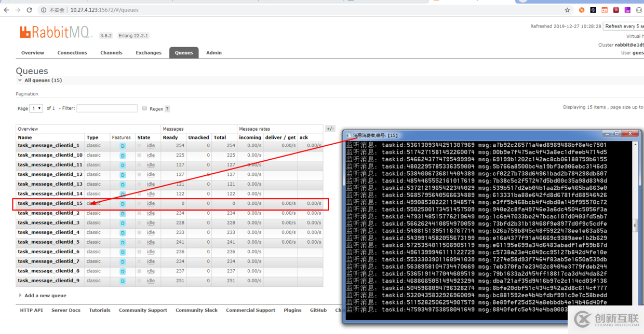The image size is (644, 334).
Task: Click the D feature badge for task_message_clientid_1
Action: (123, 146)
